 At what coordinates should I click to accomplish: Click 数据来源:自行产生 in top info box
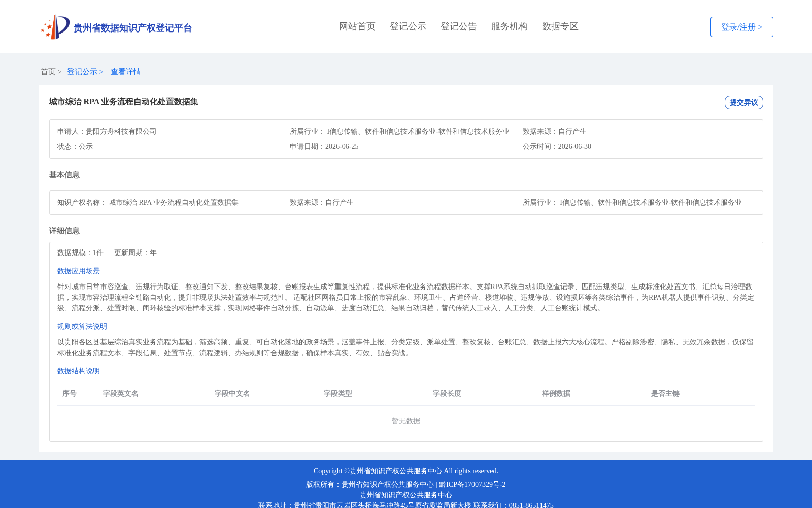click(x=555, y=131)
